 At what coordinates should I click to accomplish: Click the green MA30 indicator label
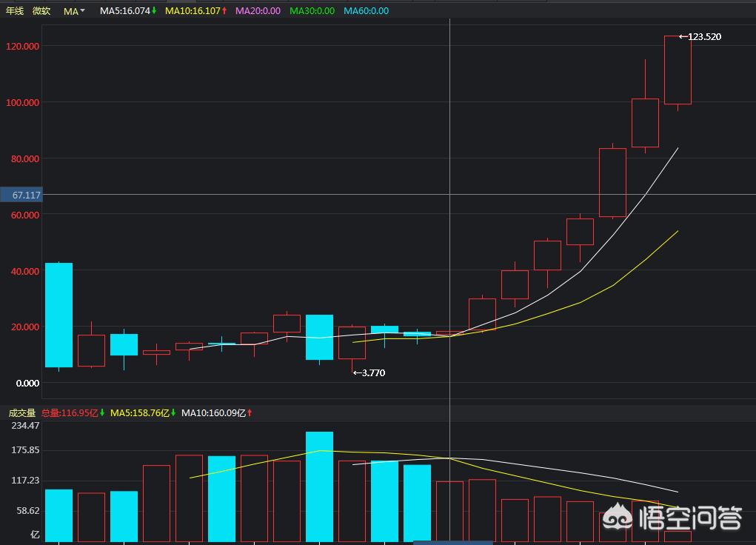click(312, 11)
